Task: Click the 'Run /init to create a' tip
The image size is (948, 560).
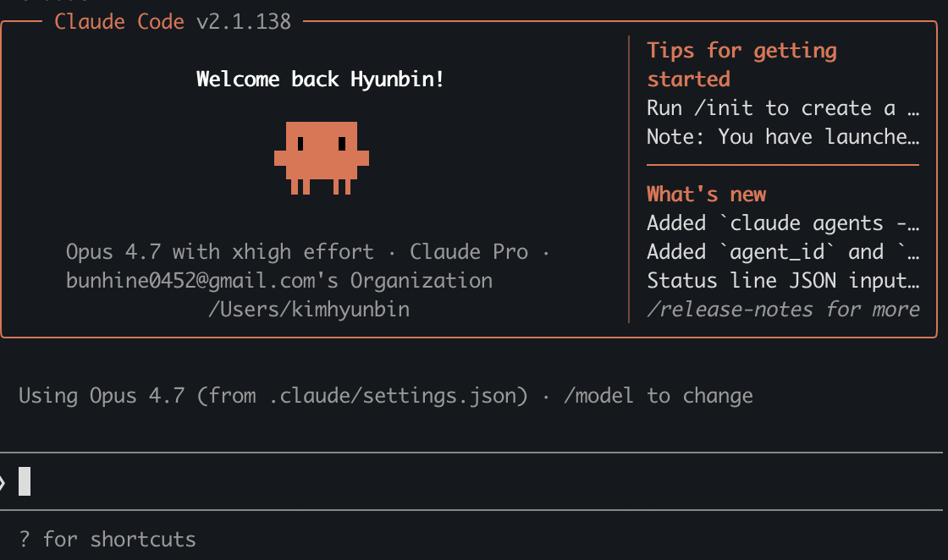Action: (x=783, y=108)
